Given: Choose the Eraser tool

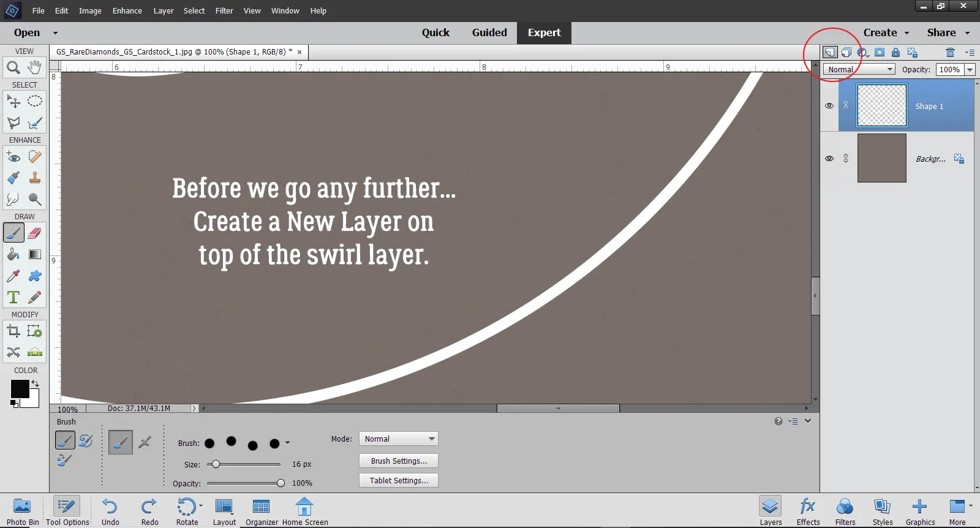Looking at the screenshot, I should pos(35,233).
